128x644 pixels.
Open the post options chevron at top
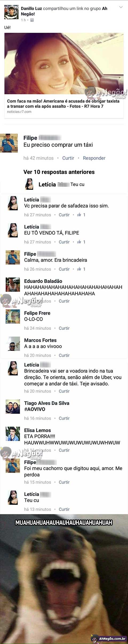coord(121,7)
